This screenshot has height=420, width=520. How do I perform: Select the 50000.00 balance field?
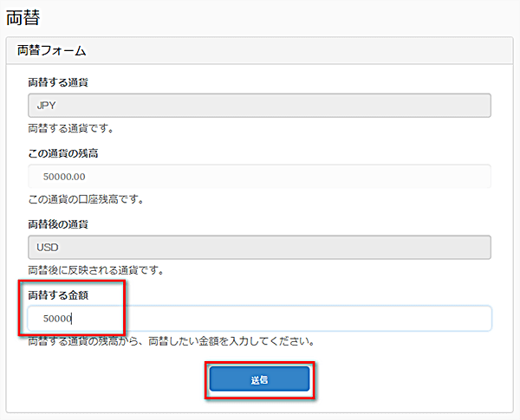(x=259, y=177)
